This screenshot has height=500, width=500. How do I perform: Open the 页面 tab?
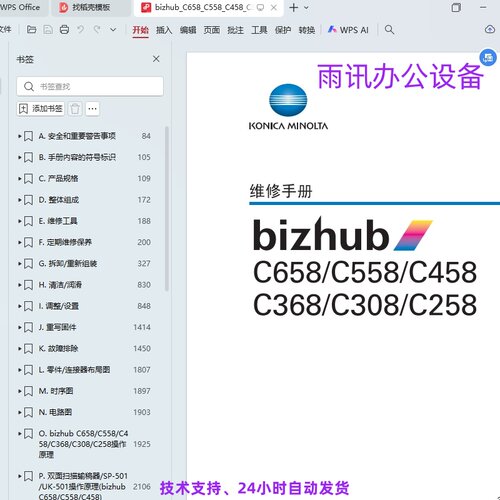[212, 30]
